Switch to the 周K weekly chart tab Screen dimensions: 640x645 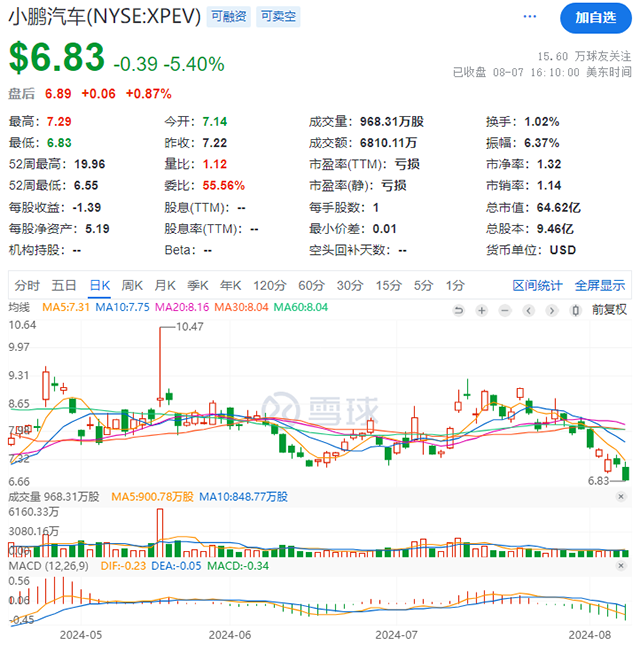point(132,285)
